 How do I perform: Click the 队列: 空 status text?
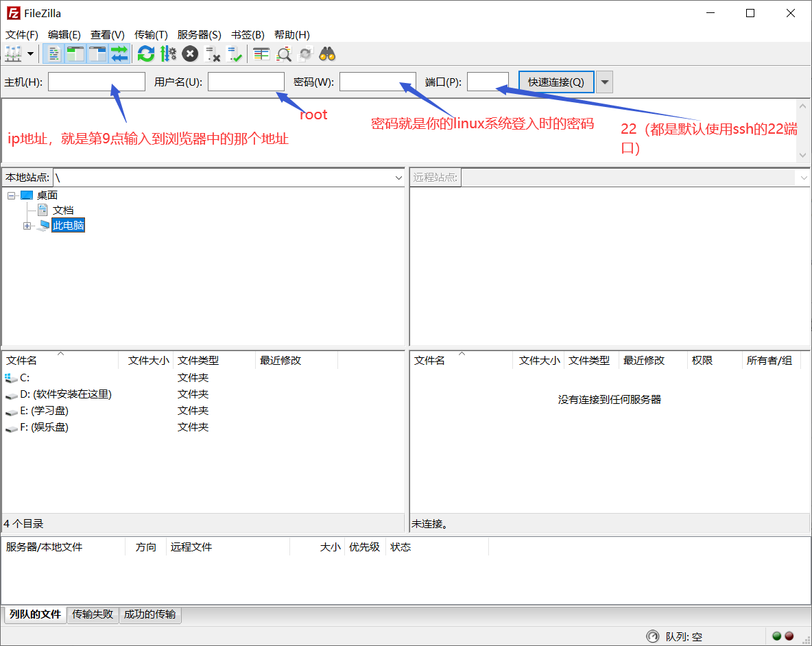click(x=684, y=636)
